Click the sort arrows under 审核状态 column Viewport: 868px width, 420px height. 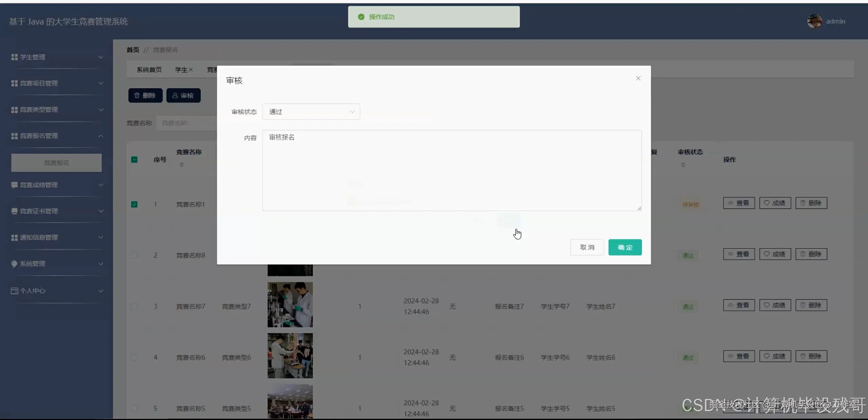click(x=683, y=164)
